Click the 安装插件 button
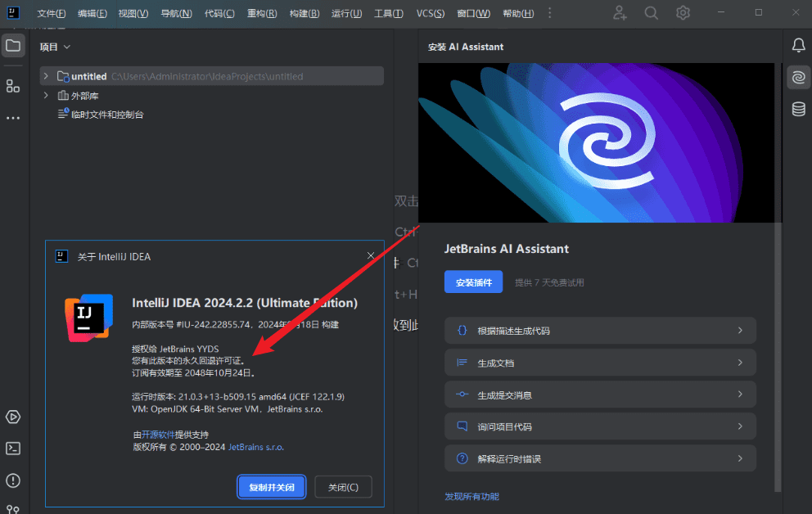Screen dimensions: 812x514 473,282
